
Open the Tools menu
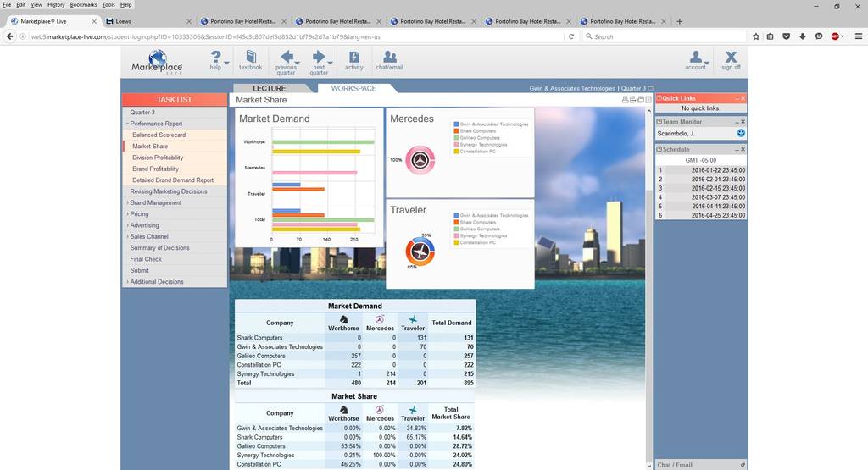click(108, 4)
